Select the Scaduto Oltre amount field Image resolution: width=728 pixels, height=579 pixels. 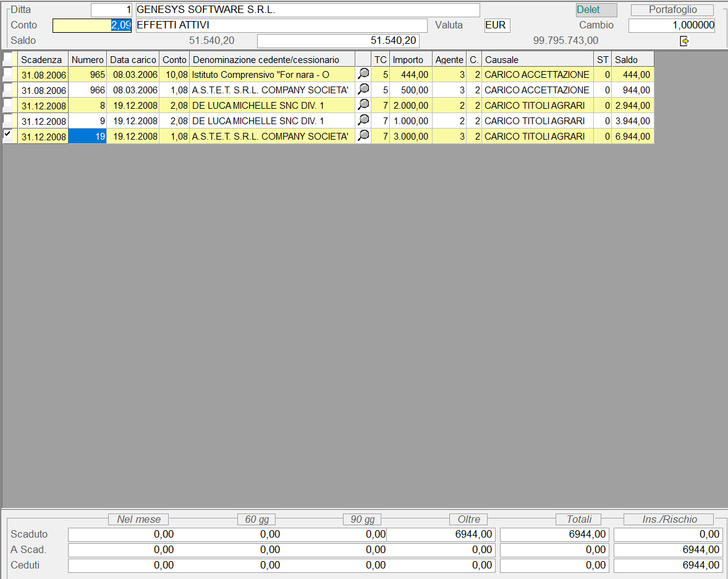click(x=441, y=535)
